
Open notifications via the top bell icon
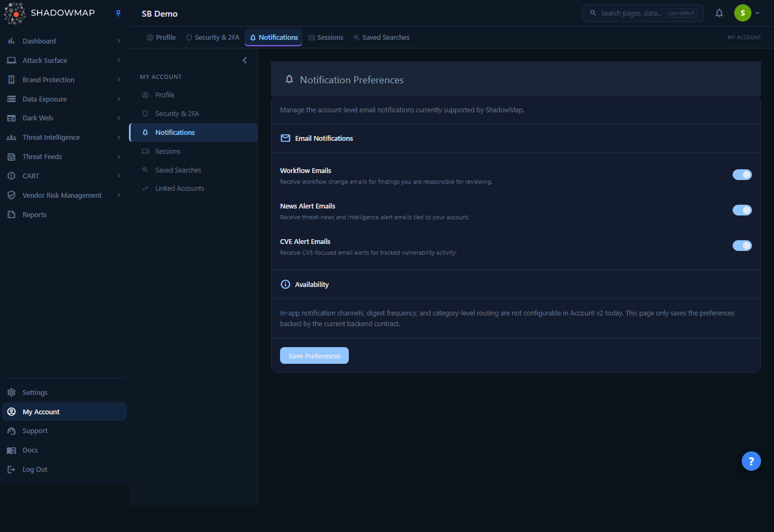click(719, 13)
